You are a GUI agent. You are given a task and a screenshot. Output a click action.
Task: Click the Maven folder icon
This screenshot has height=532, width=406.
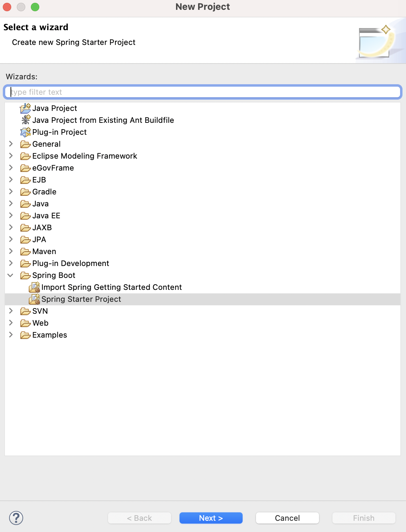pos(26,251)
